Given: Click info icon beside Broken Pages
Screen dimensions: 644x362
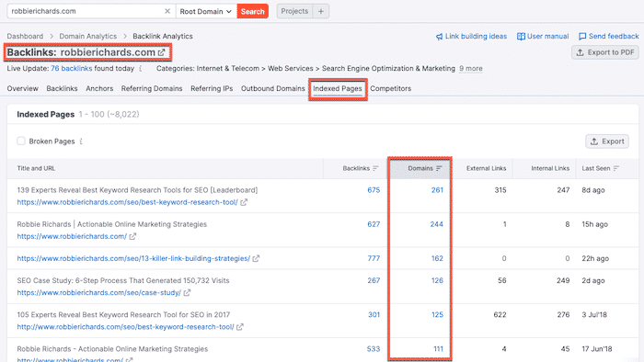Looking at the screenshot, I should click(x=81, y=141).
